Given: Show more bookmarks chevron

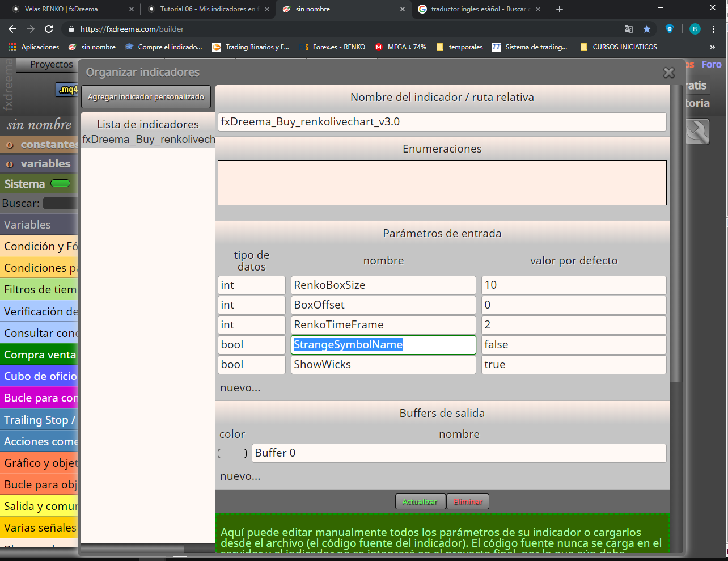Looking at the screenshot, I should coord(713,47).
